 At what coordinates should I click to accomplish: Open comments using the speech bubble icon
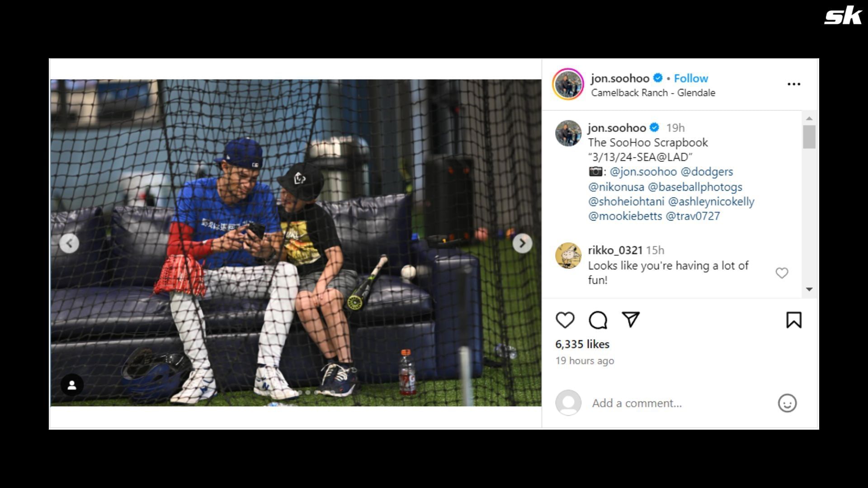[598, 320]
